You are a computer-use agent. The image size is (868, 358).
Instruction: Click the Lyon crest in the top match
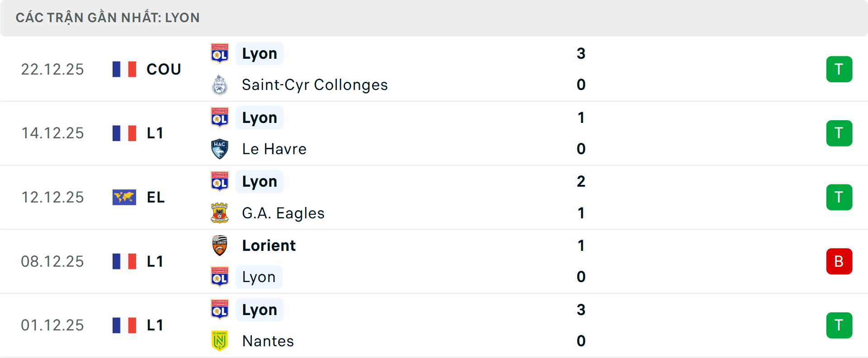click(220, 53)
